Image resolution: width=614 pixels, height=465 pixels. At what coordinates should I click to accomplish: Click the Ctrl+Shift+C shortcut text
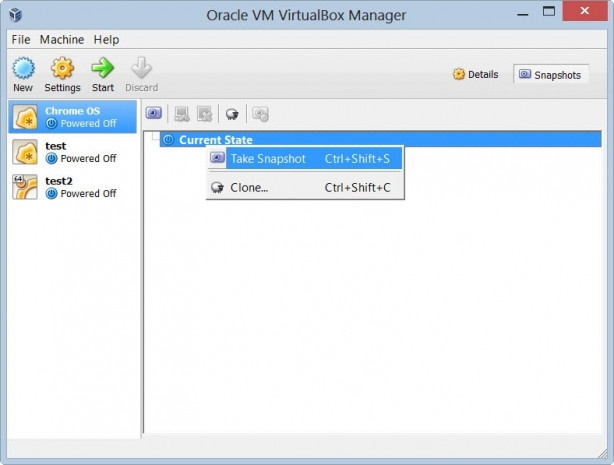(x=358, y=188)
